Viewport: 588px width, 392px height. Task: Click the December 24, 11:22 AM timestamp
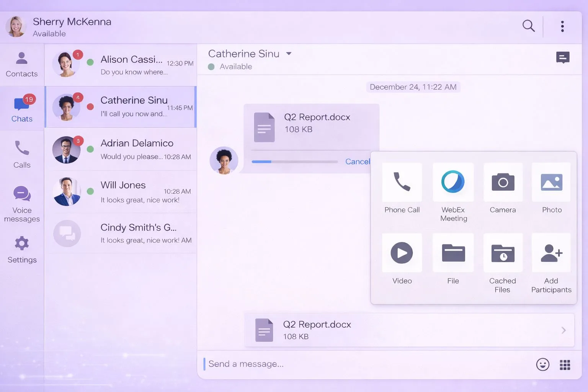click(413, 87)
